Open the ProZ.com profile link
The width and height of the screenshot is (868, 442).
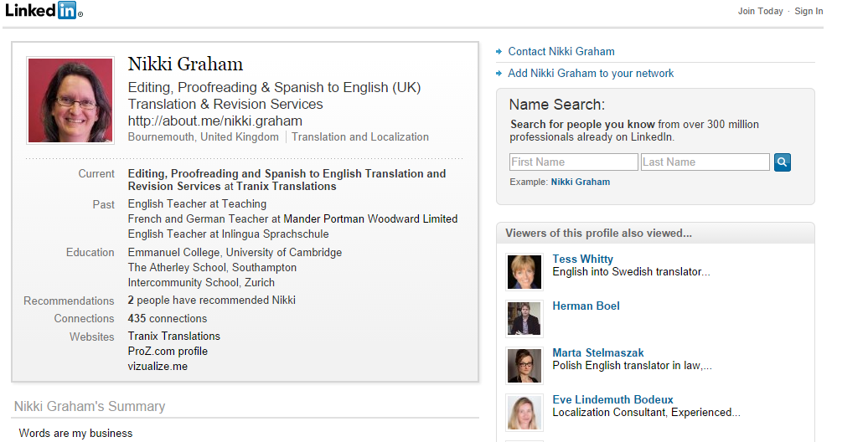[168, 351]
